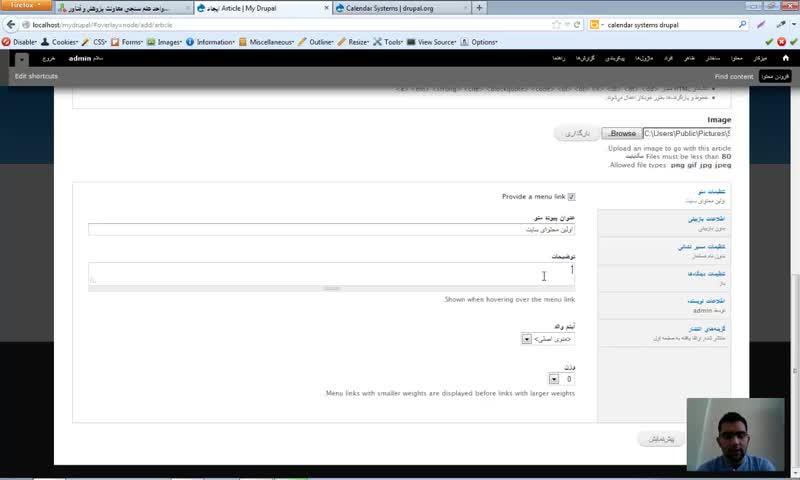Open the Disable menu in developer toolbar
Screen dimensions: 800x480
(19, 42)
